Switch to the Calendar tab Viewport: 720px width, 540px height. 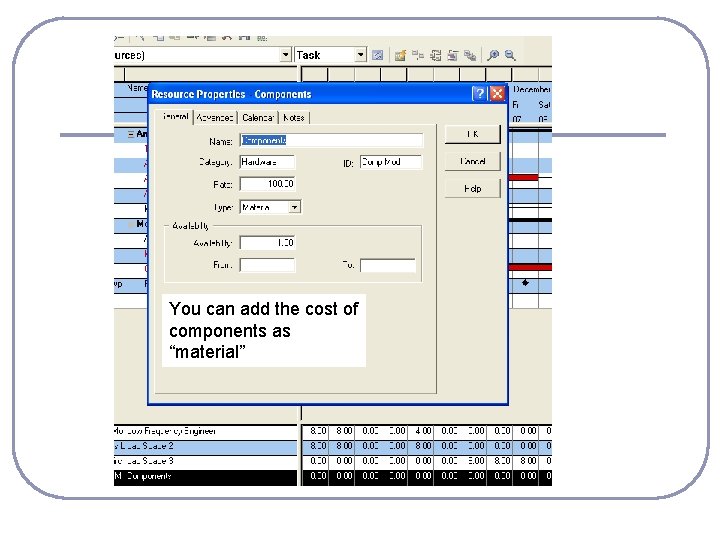point(258,118)
